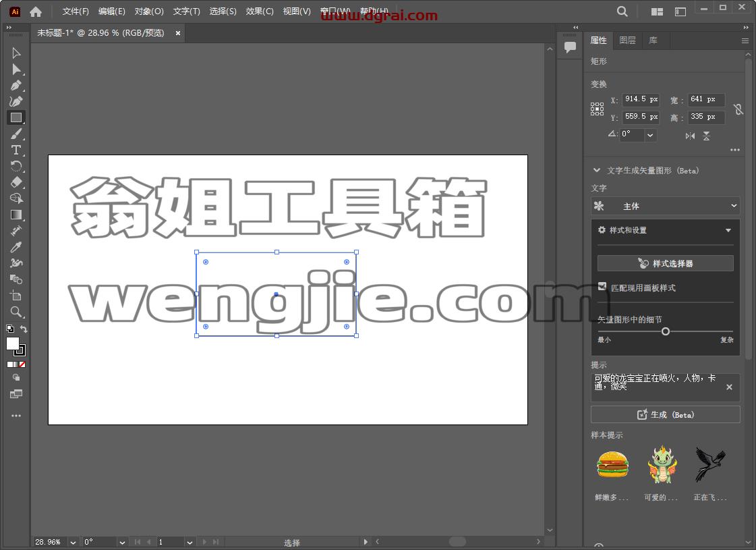Collapse the 文字生成矢量图形 (Beta) section
The width and height of the screenshot is (756, 550).
597,170
